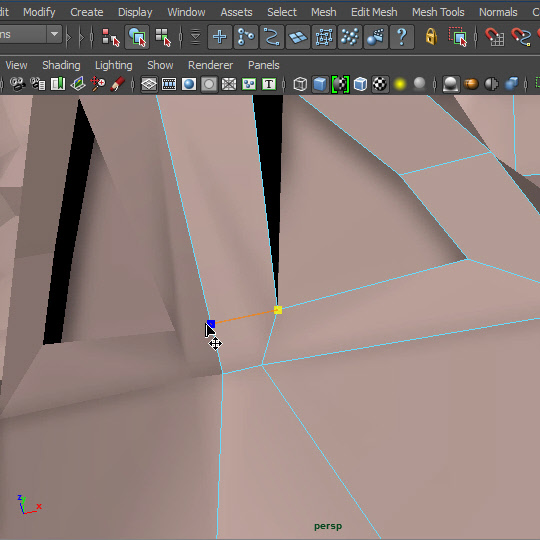Toggle the joints selection mask icon
The height and width of the screenshot is (540, 540).
[x=246, y=37]
